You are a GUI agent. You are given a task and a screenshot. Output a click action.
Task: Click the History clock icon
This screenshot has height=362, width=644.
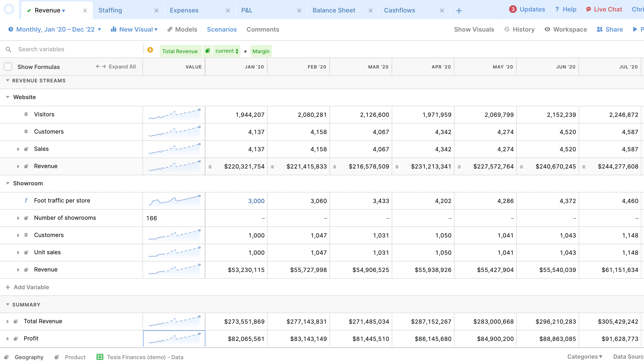tap(506, 29)
